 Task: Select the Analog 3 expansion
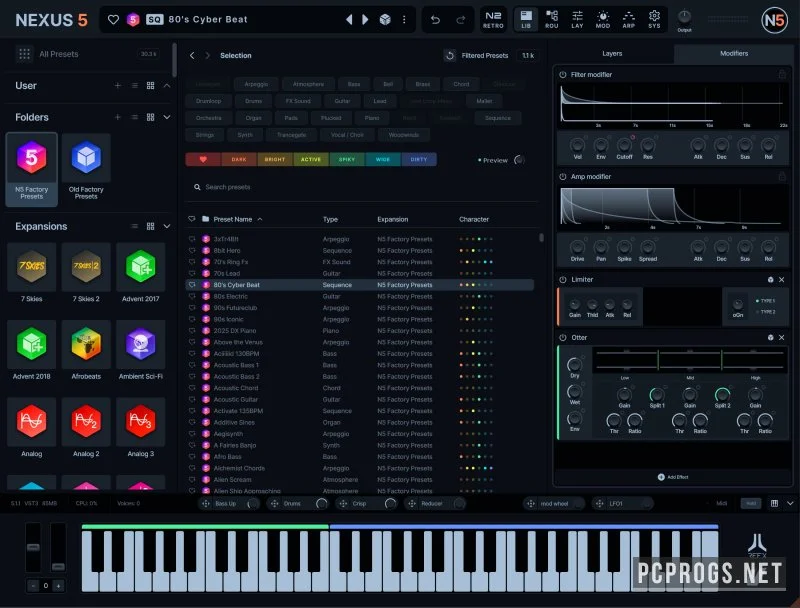pyautogui.click(x=140, y=429)
